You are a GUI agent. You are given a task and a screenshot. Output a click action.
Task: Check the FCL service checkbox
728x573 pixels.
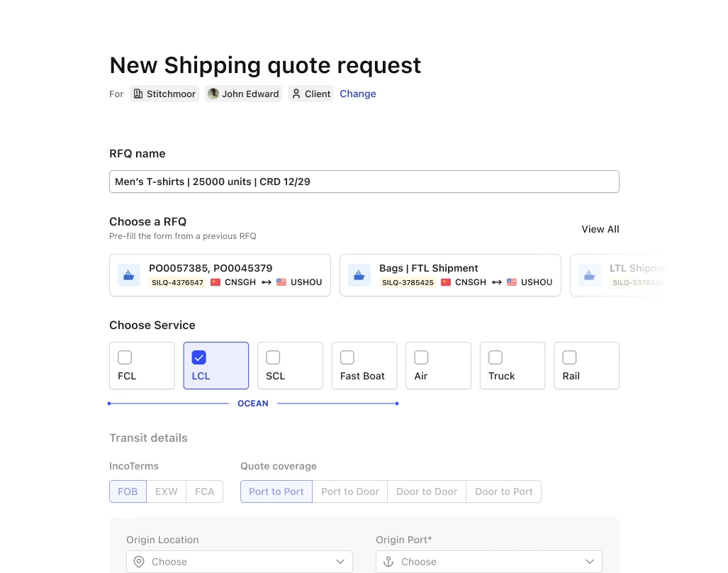(125, 357)
